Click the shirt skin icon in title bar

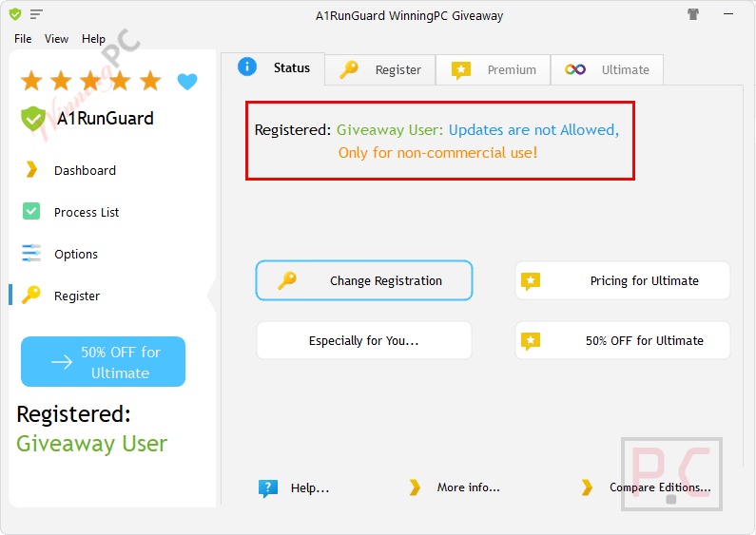(x=693, y=14)
